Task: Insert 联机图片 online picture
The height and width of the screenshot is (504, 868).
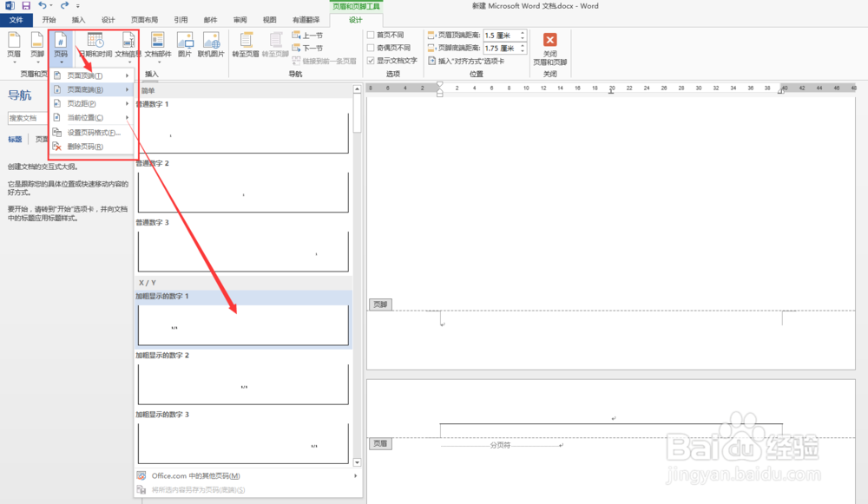Action: (211, 45)
